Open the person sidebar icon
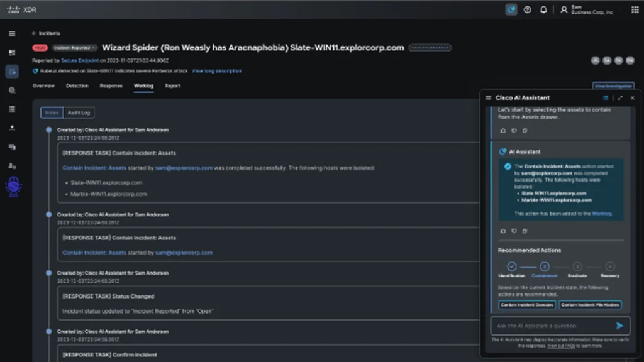The width and height of the screenshot is (644, 362). (x=12, y=128)
